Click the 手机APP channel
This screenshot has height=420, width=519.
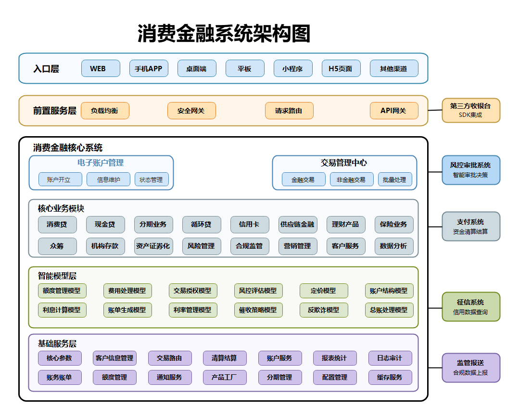149,68
